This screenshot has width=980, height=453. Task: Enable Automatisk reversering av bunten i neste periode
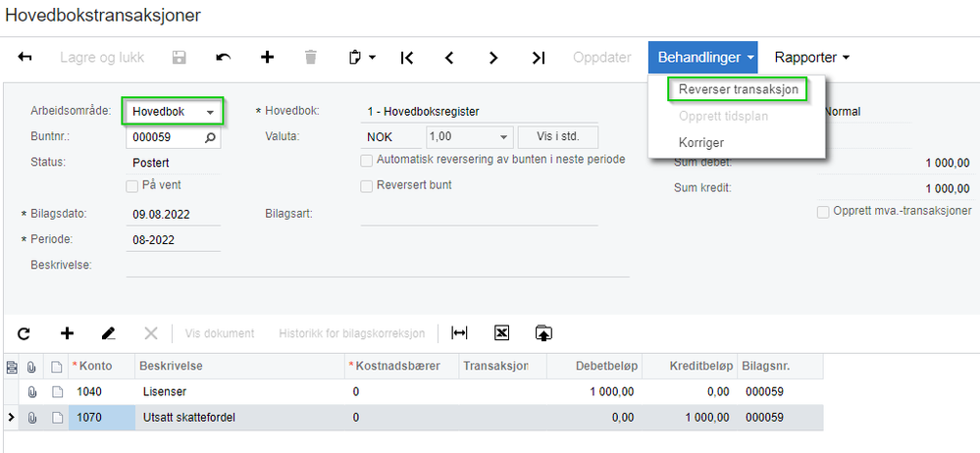pyautogui.click(x=367, y=161)
